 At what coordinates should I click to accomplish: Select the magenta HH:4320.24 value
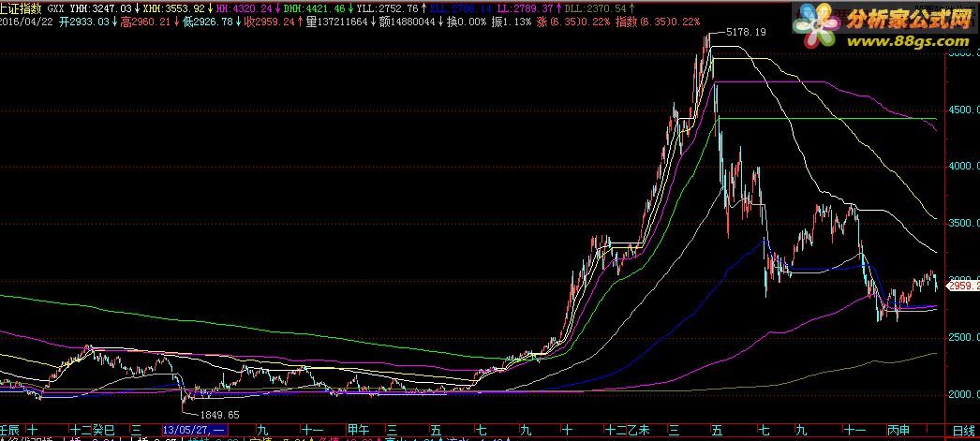click(x=244, y=9)
